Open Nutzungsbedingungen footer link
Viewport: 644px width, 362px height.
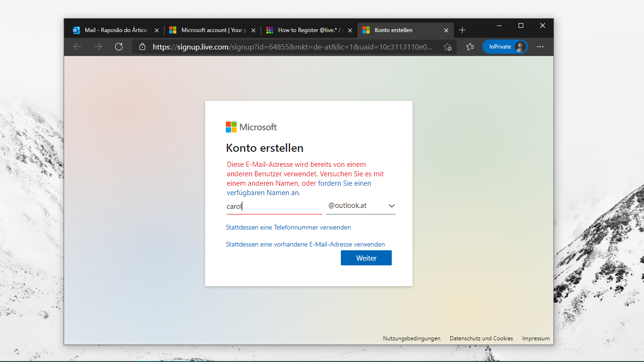point(412,338)
